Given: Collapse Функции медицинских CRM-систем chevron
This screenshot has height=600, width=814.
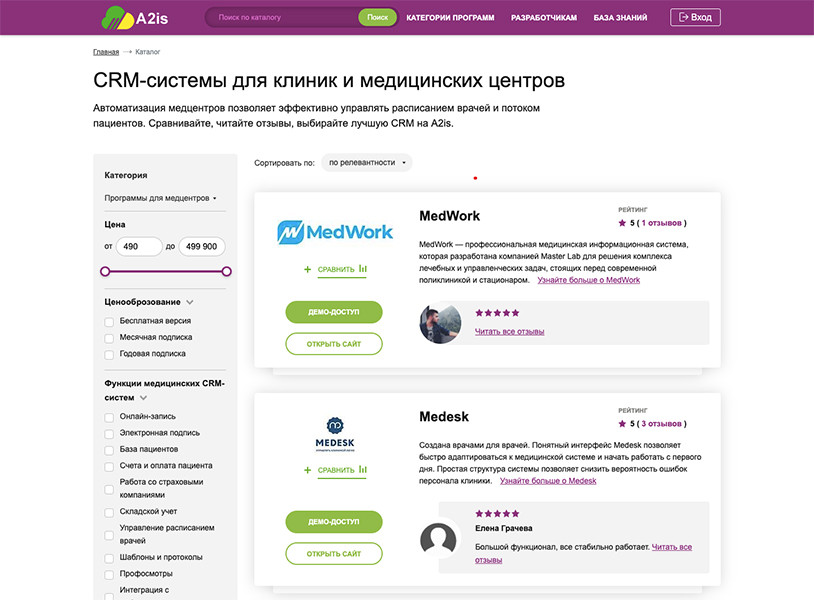Looking at the screenshot, I should tap(143, 398).
